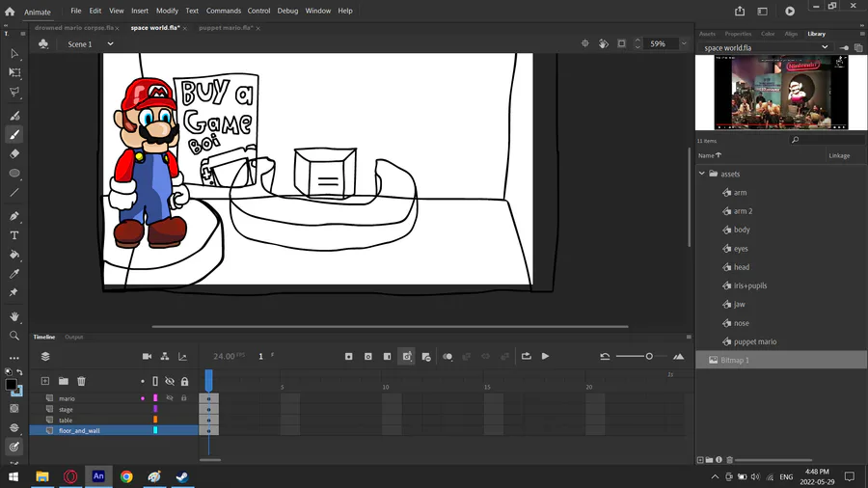Toggle loop playback in timeline
868x488 pixels.
coord(527,356)
